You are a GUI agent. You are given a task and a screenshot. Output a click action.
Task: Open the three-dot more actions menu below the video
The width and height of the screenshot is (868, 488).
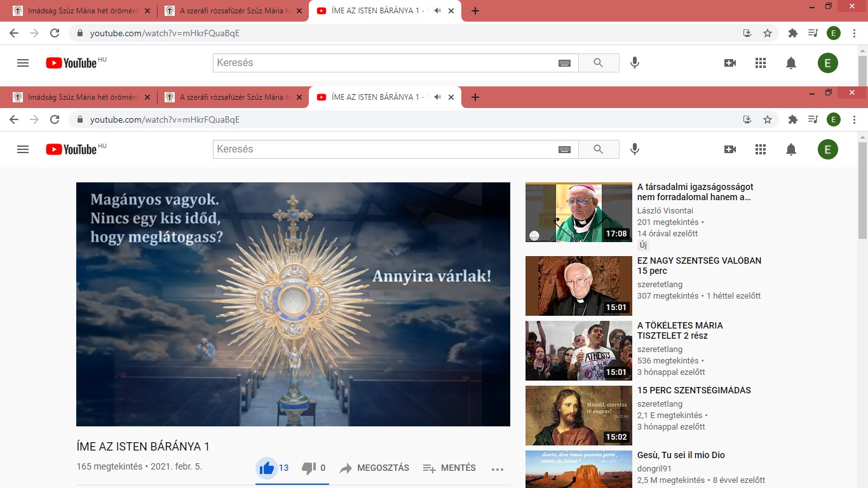498,469
